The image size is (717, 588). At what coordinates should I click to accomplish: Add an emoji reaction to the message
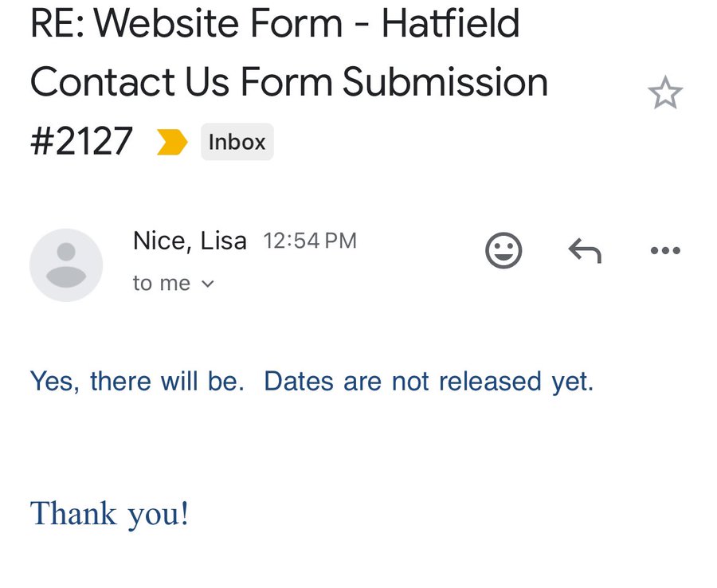[x=503, y=251]
